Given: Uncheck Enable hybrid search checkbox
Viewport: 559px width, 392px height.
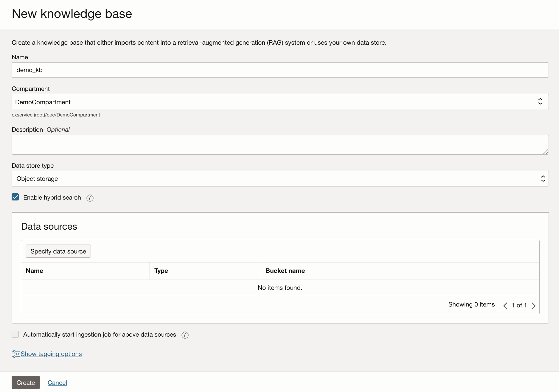Looking at the screenshot, I should [x=15, y=197].
